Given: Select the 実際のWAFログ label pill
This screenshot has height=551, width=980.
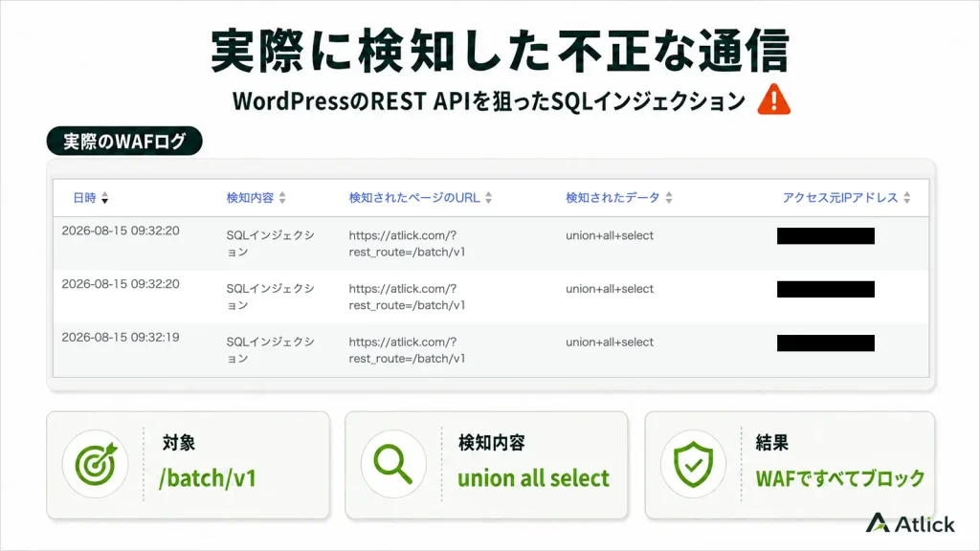Looking at the screenshot, I should pyautogui.click(x=124, y=142).
